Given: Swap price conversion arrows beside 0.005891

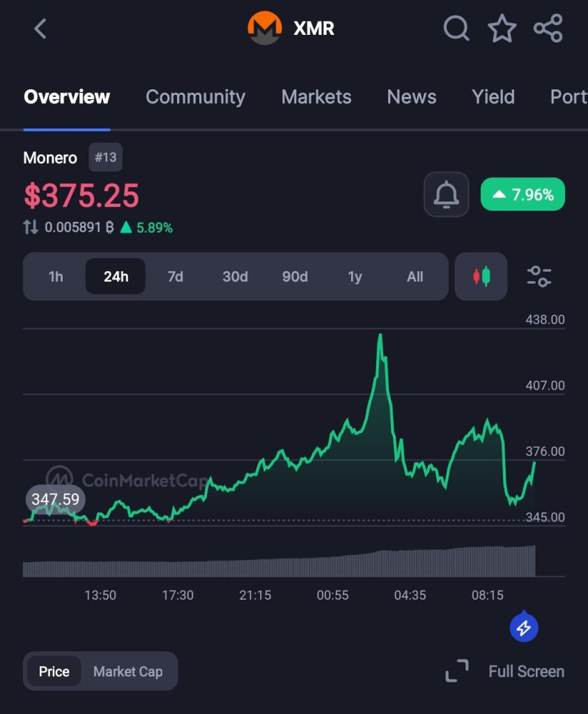Looking at the screenshot, I should point(31,227).
